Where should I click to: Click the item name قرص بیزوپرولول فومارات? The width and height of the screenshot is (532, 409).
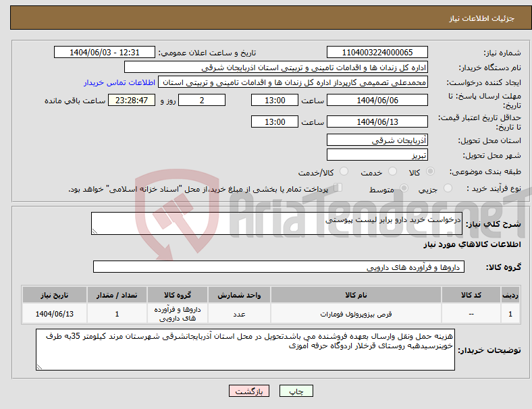coord(356,314)
